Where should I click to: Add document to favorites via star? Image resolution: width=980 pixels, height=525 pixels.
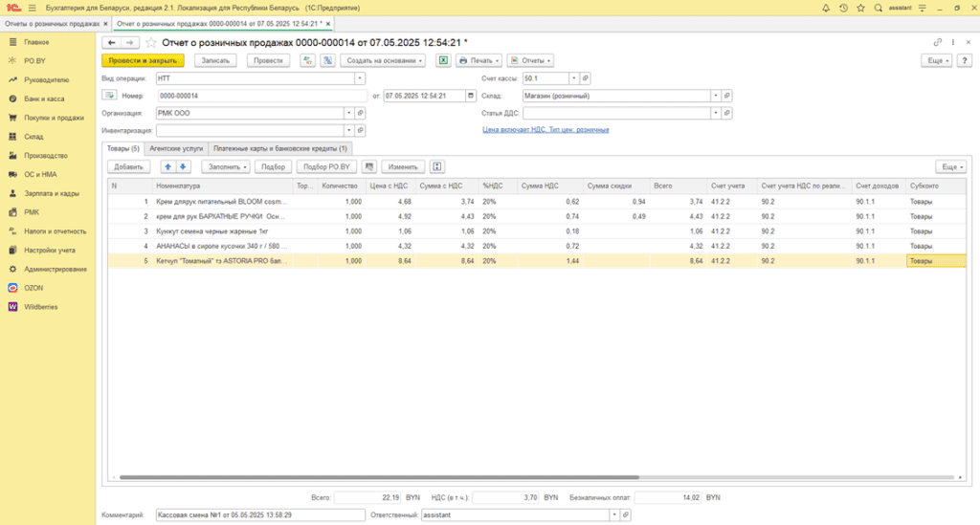point(150,42)
